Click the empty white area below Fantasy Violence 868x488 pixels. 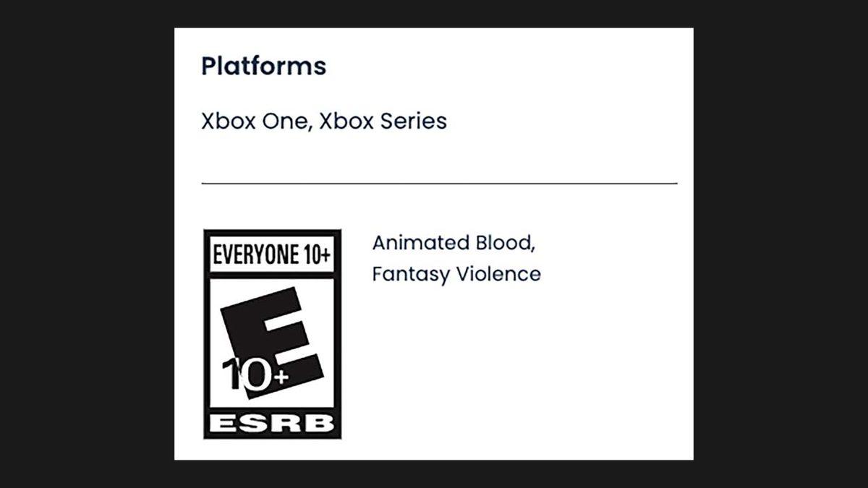click(506, 361)
